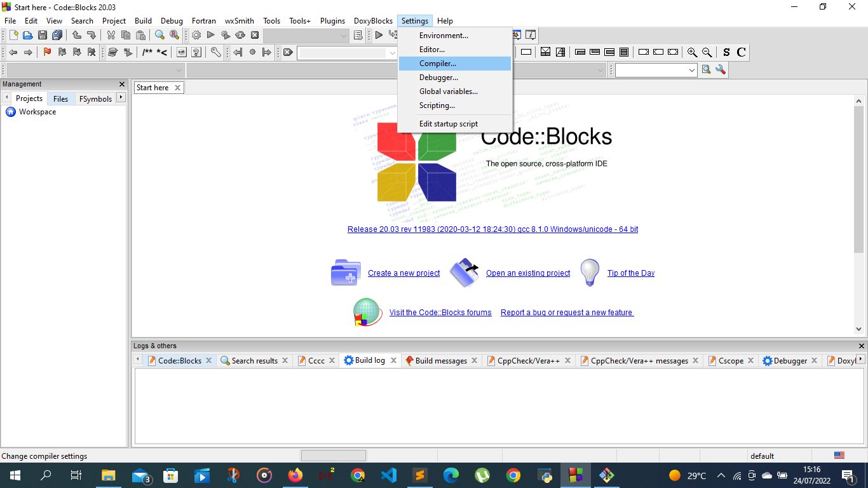Click the Run play icon
Viewport: 868px width, 488px height.
click(x=210, y=35)
